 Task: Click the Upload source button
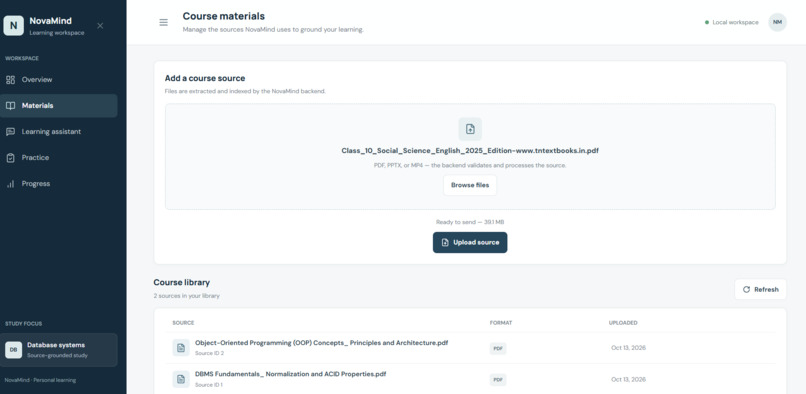(470, 242)
